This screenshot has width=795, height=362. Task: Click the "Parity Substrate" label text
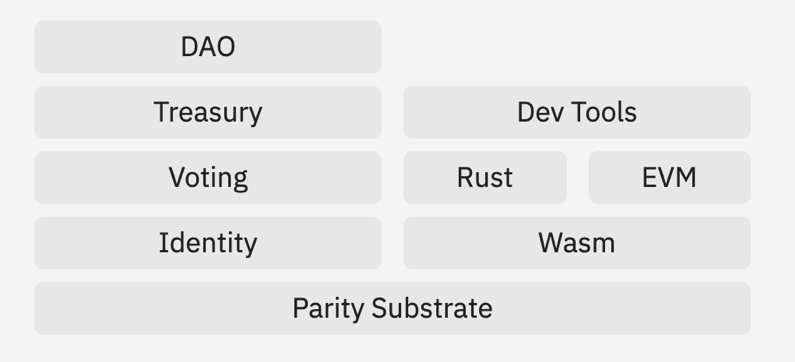[x=392, y=309]
